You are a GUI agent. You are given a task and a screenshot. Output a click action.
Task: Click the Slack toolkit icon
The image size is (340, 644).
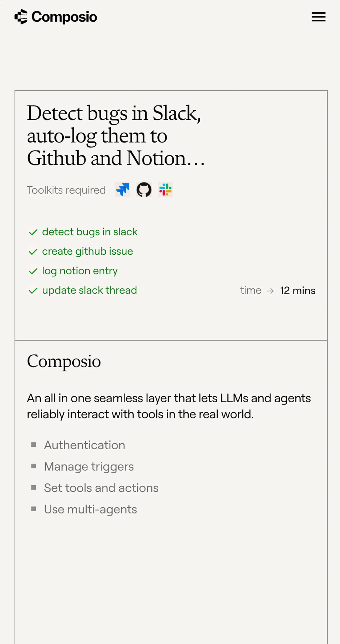[165, 189]
